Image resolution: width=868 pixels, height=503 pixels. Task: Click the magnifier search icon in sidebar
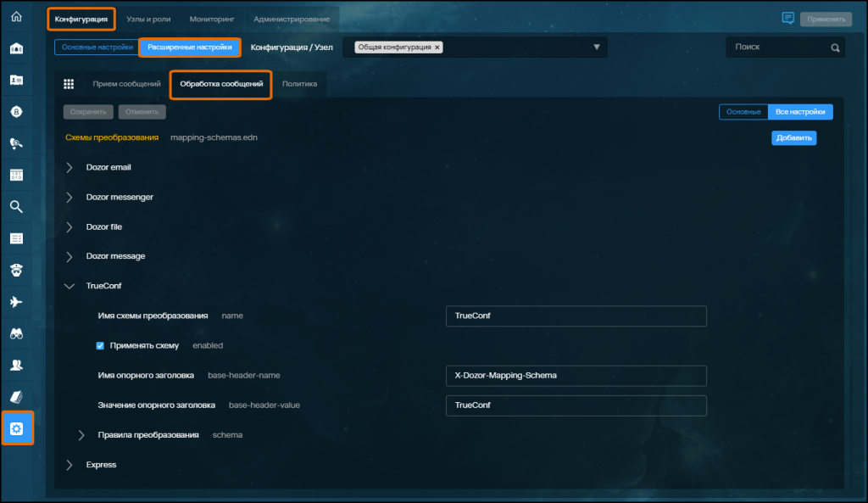(x=16, y=206)
